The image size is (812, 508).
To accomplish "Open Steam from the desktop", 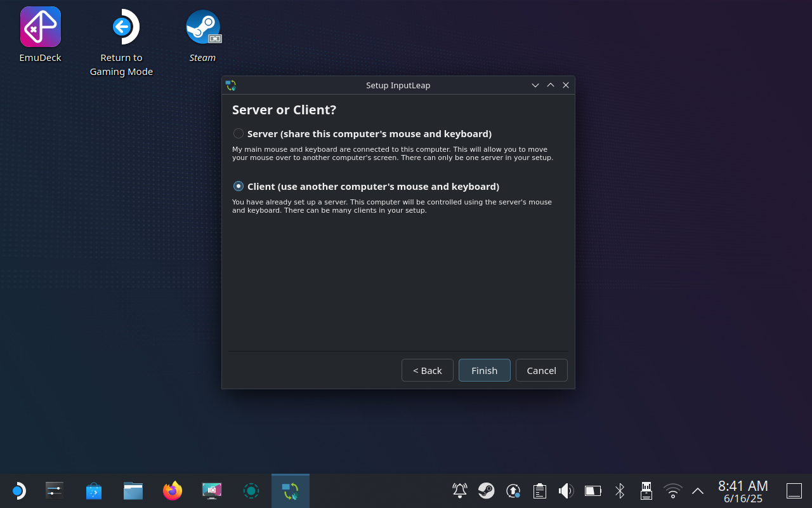I will [202, 27].
